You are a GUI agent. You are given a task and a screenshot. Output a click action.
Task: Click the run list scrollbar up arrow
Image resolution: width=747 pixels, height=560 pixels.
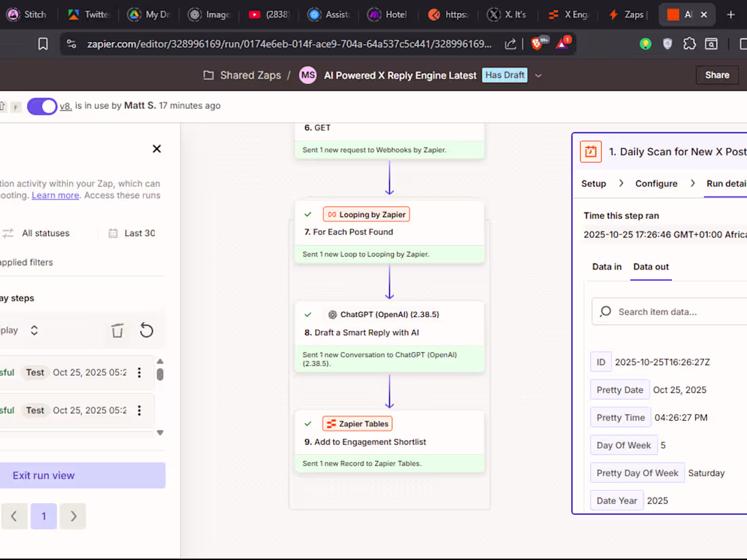[x=160, y=361]
